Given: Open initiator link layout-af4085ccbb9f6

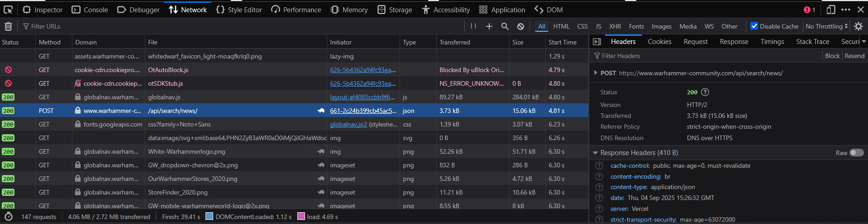Looking at the screenshot, I should coord(362,97).
